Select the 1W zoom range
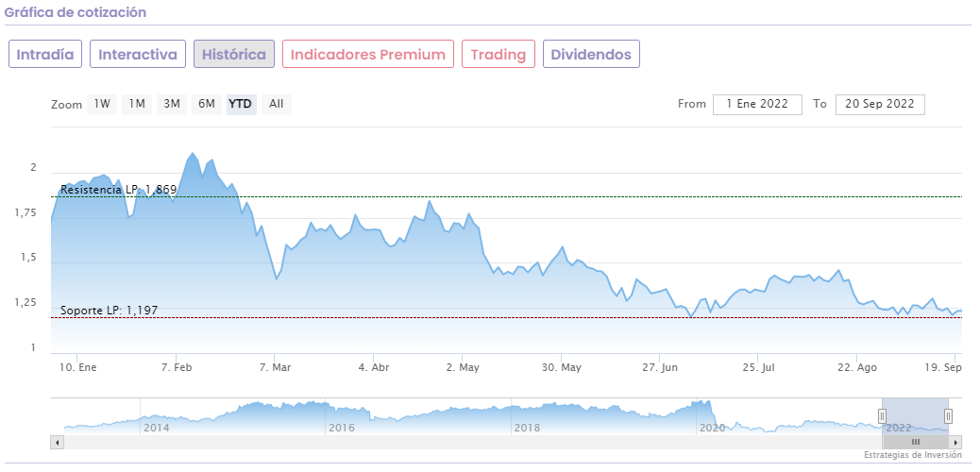This screenshot has width=980, height=472. point(102,104)
